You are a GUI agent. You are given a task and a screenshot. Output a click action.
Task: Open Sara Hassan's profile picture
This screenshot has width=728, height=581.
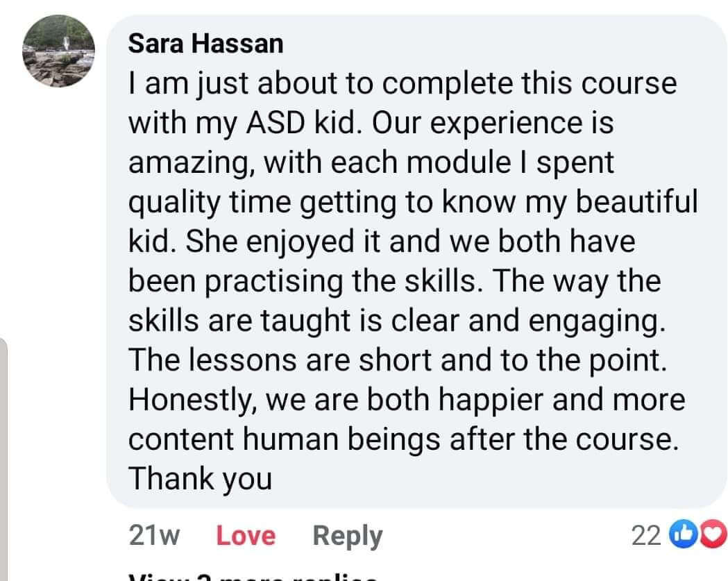[x=58, y=51]
